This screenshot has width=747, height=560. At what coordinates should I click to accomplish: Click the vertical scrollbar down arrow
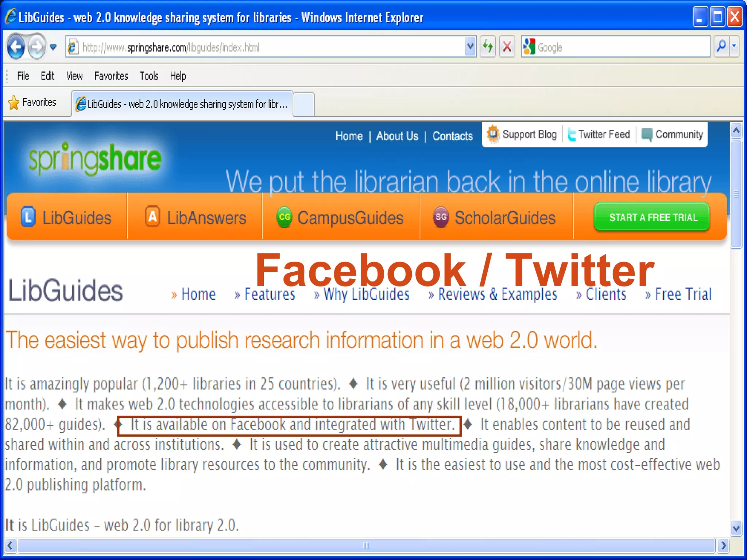736,528
